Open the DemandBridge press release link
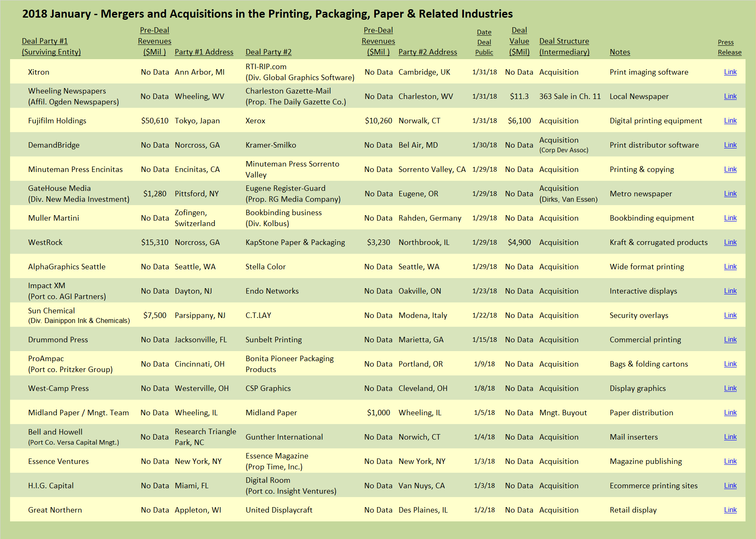The width and height of the screenshot is (756, 539). click(730, 145)
